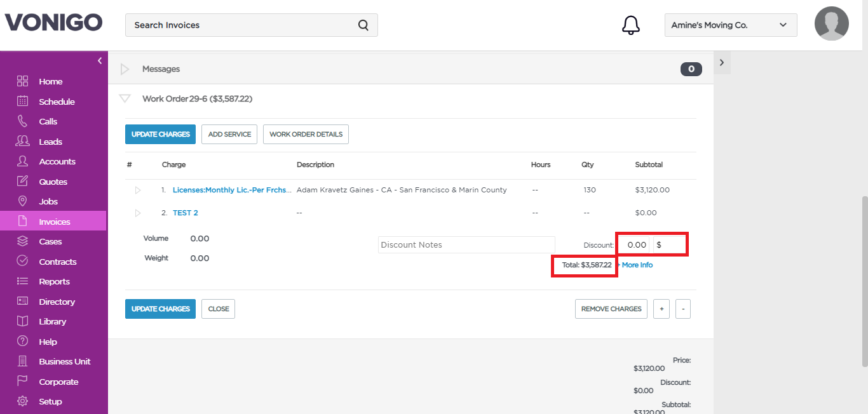Click the search magnifier icon
This screenshot has width=868, height=414.
363,25
